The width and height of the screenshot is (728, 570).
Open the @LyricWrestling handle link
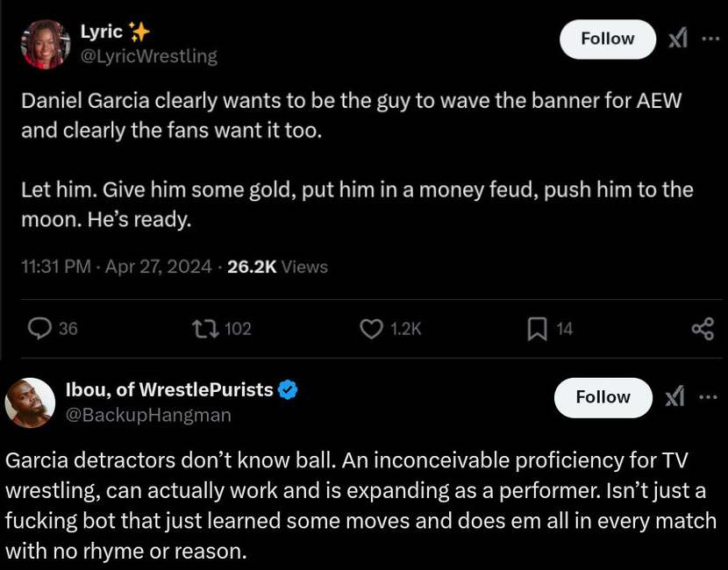click(148, 56)
